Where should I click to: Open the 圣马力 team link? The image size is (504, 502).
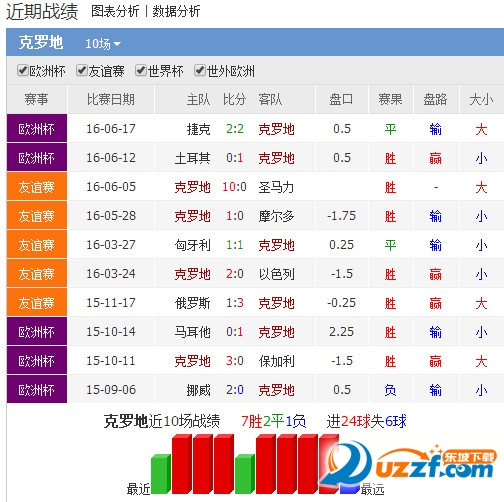(x=276, y=187)
